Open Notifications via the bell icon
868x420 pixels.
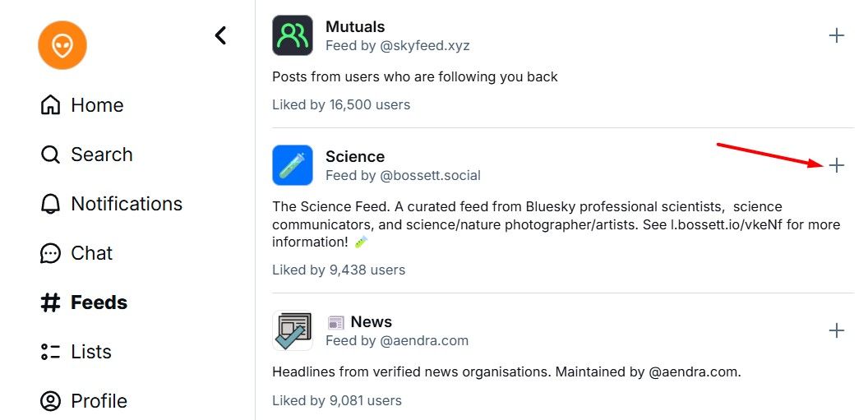(x=50, y=204)
